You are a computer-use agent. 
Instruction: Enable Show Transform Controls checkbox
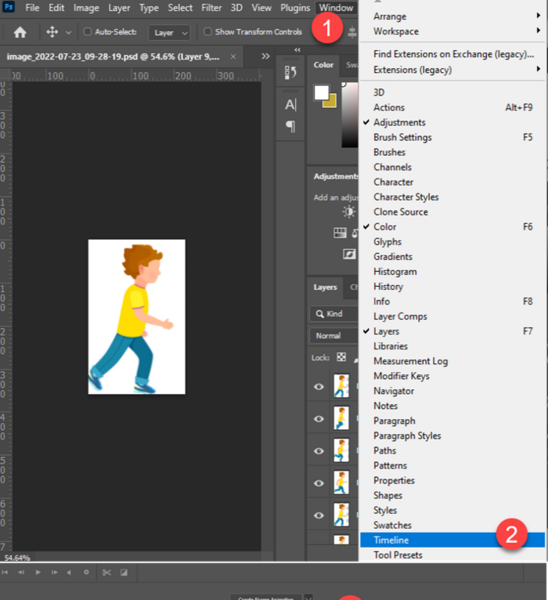point(207,32)
